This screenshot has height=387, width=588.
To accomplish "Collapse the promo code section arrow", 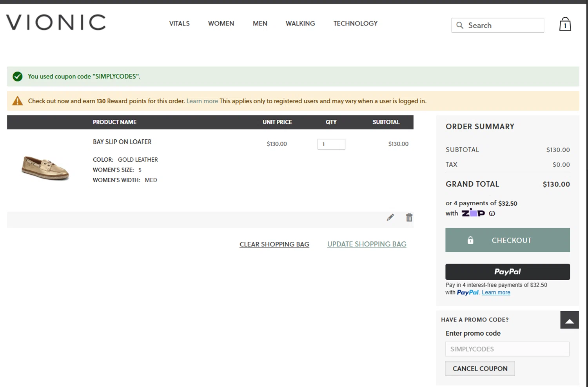I will click(570, 320).
